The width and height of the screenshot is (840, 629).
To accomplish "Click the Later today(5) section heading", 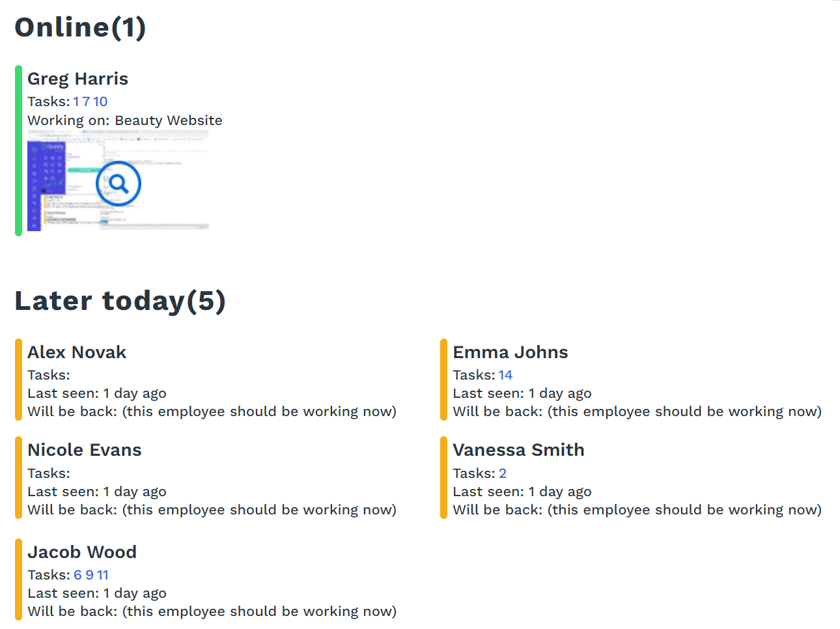I will point(120,301).
